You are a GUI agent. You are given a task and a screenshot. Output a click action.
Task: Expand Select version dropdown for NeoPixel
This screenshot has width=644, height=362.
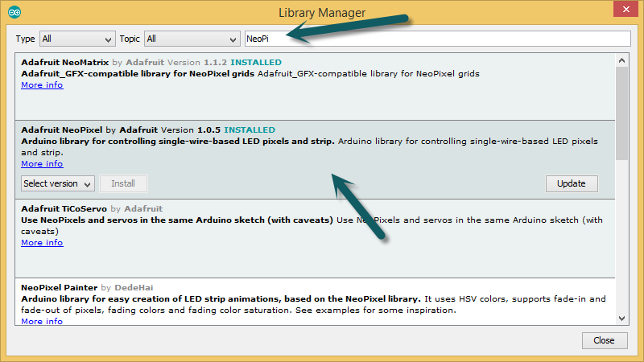[57, 183]
